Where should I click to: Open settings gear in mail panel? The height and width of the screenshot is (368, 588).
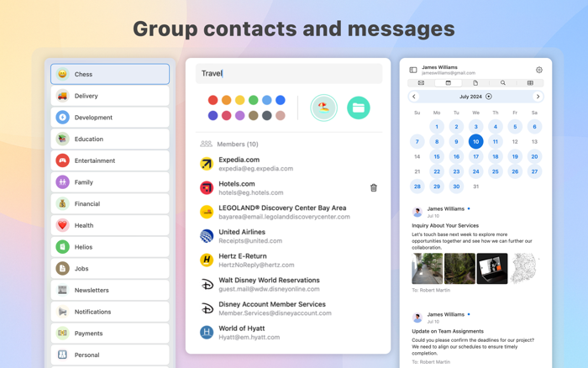click(x=539, y=70)
